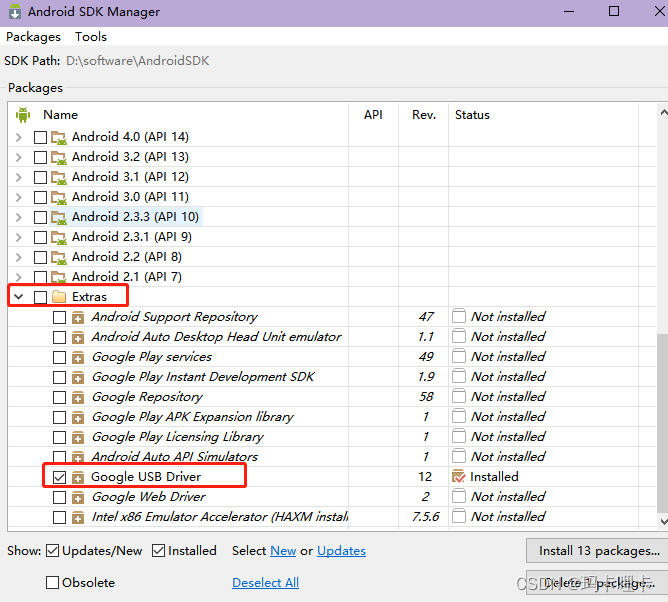Check the Intel x86 Emulator Accelerator checkbox
Screen dimensions: 668x602
click(x=60, y=518)
